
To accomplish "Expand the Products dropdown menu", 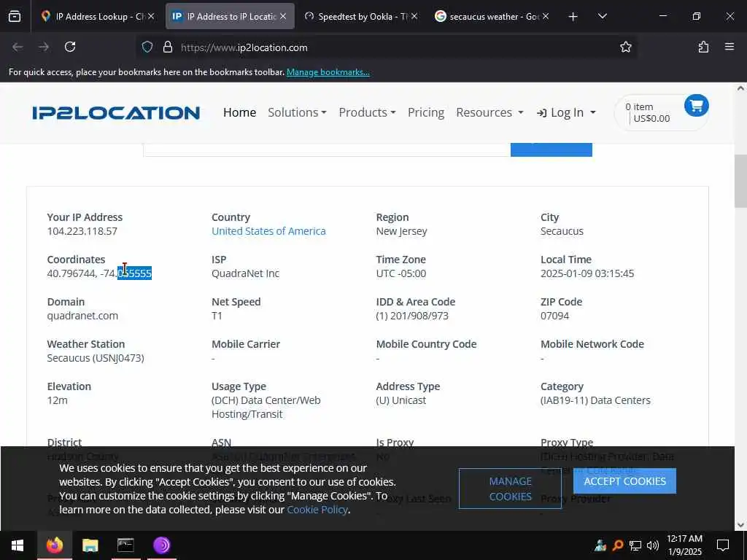I will click(367, 112).
